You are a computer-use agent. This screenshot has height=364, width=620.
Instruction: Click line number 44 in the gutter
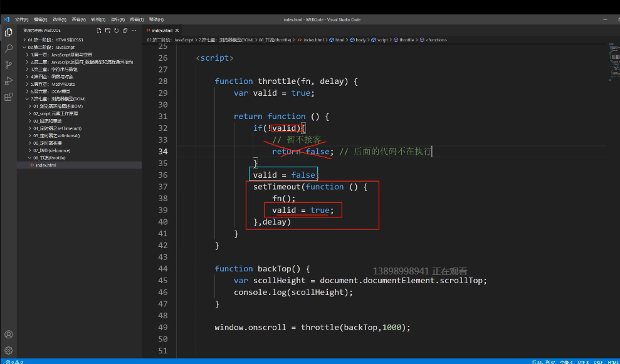coord(163,269)
